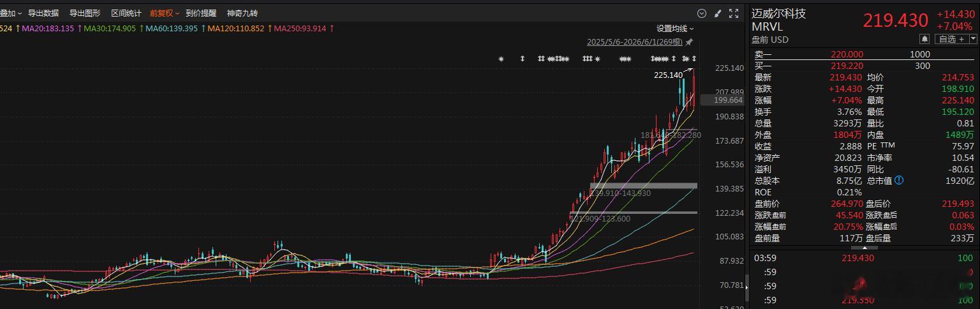
Task: Click the 盘后价 value 219.493
Action: pos(958,204)
